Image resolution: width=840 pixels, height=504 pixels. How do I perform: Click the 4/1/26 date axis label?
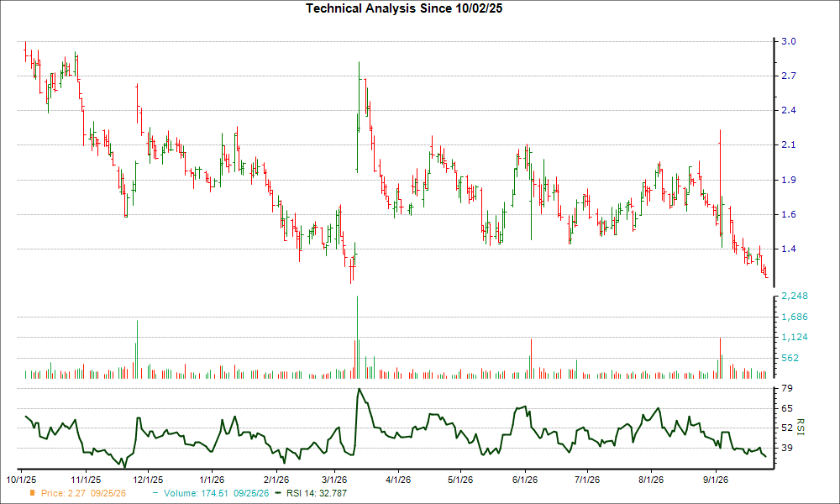pos(398,480)
